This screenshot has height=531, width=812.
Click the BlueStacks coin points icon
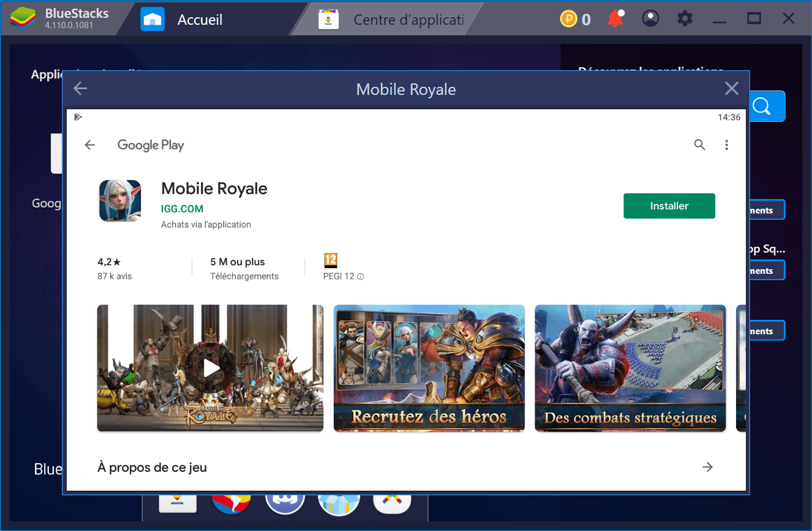569,19
